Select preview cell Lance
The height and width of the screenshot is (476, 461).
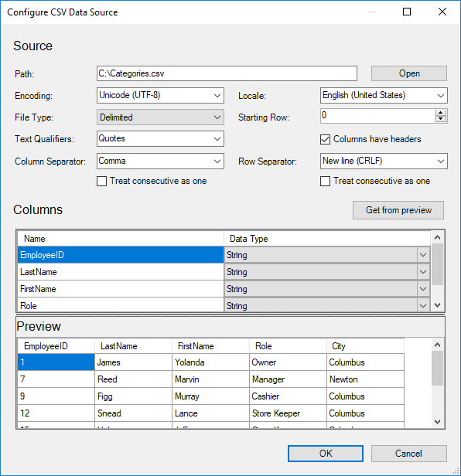(x=210, y=413)
